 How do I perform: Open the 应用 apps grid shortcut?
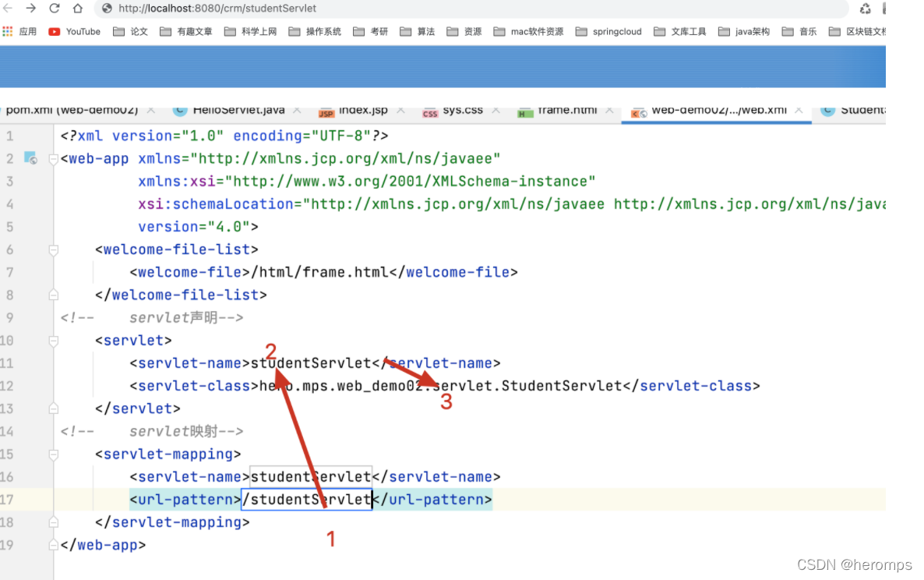pos(19,31)
